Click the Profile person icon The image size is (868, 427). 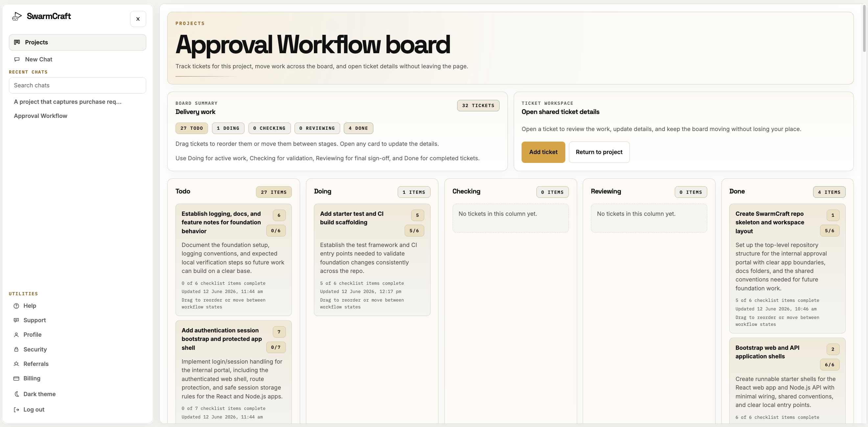(x=16, y=335)
